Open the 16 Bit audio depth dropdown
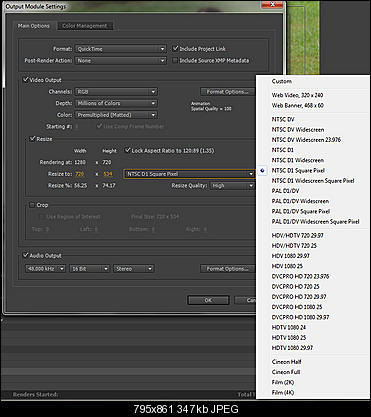371x417 pixels. pos(89,269)
